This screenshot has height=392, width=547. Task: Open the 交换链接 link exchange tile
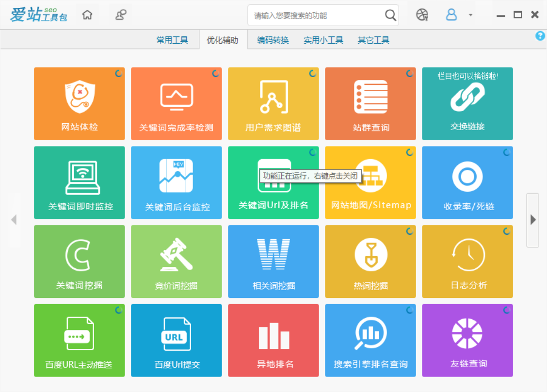pyautogui.click(x=467, y=104)
